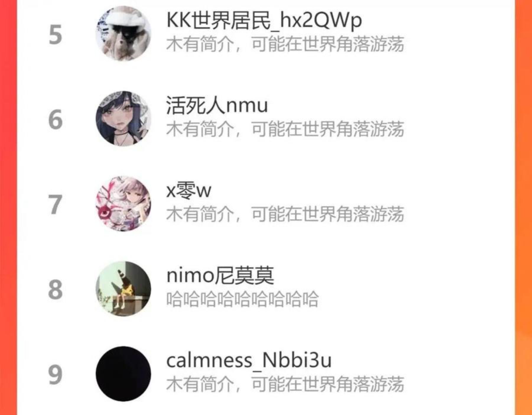Select rank number 8 entry
Image resolution: width=532 pixels, height=415 pixels.
pos(56,290)
